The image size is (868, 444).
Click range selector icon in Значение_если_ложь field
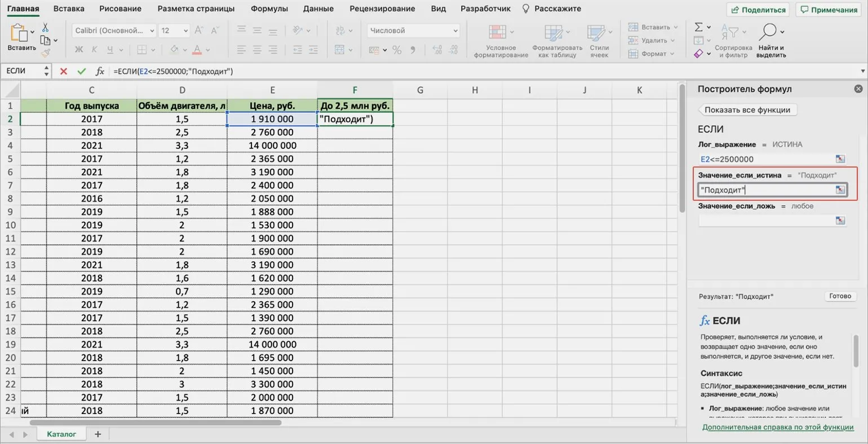pos(840,221)
